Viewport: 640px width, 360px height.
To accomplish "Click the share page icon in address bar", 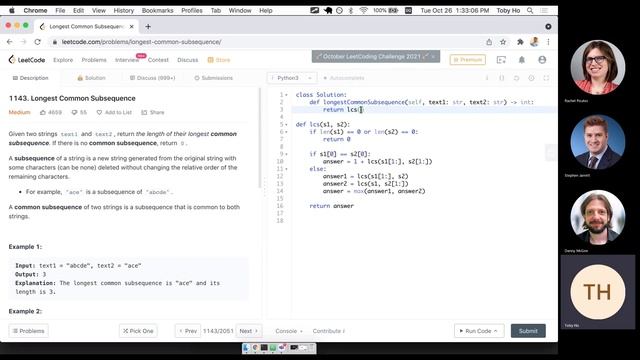I will [x=489, y=42].
